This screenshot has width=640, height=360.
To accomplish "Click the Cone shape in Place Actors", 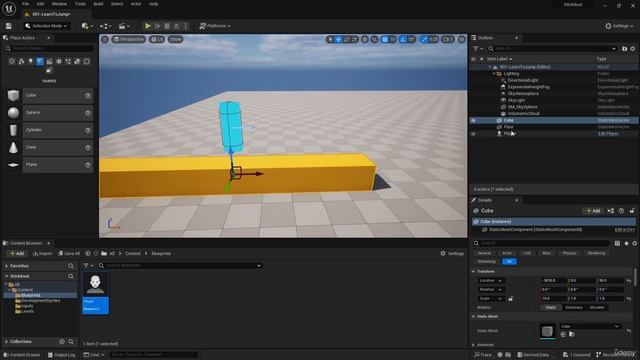I will pyautogui.click(x=49, y=147).
